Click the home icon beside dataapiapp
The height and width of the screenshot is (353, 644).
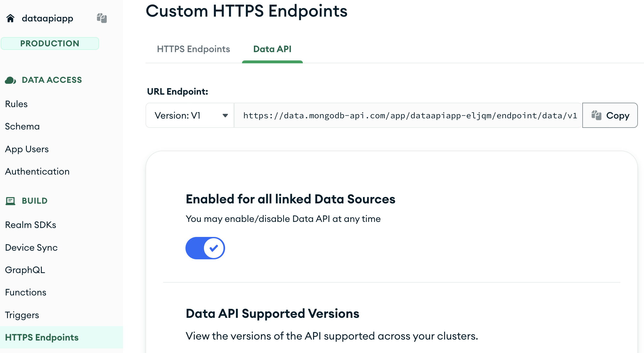tap(10, 18)
